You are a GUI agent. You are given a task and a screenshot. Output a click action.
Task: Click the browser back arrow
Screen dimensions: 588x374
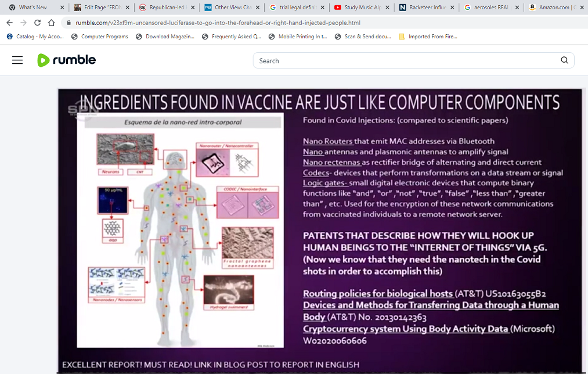pyautogui.click(x=9, y=23)
